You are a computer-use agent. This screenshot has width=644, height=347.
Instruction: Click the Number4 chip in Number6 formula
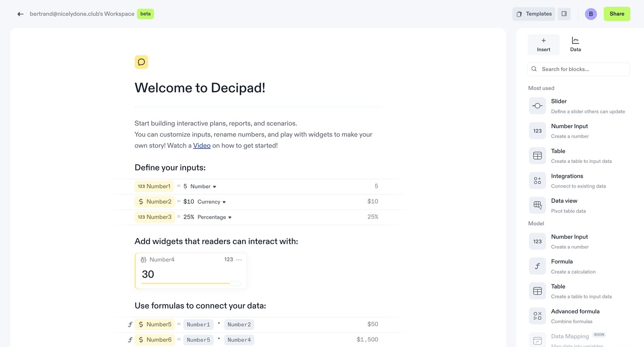(239, 340)
